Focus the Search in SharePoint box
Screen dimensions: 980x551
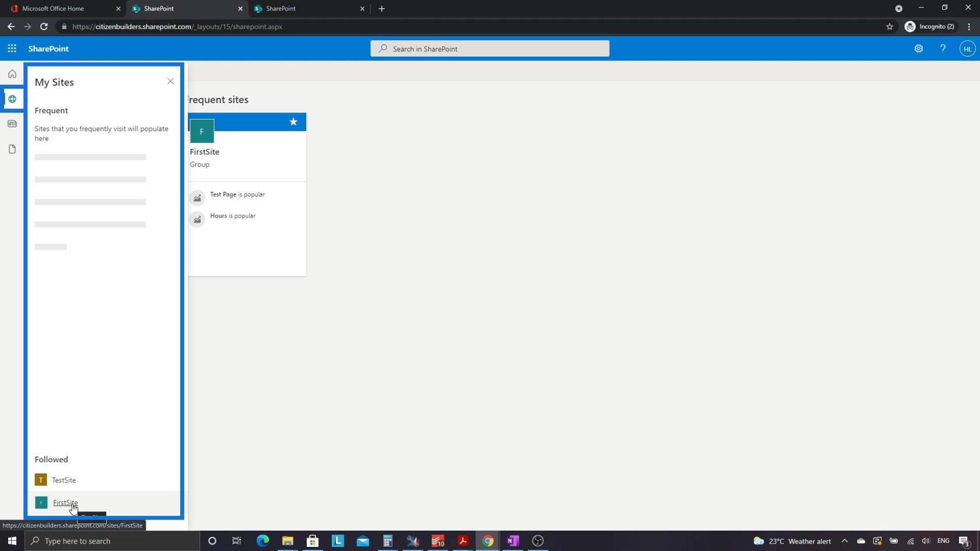pyautogui.click(x=490, y=49)
